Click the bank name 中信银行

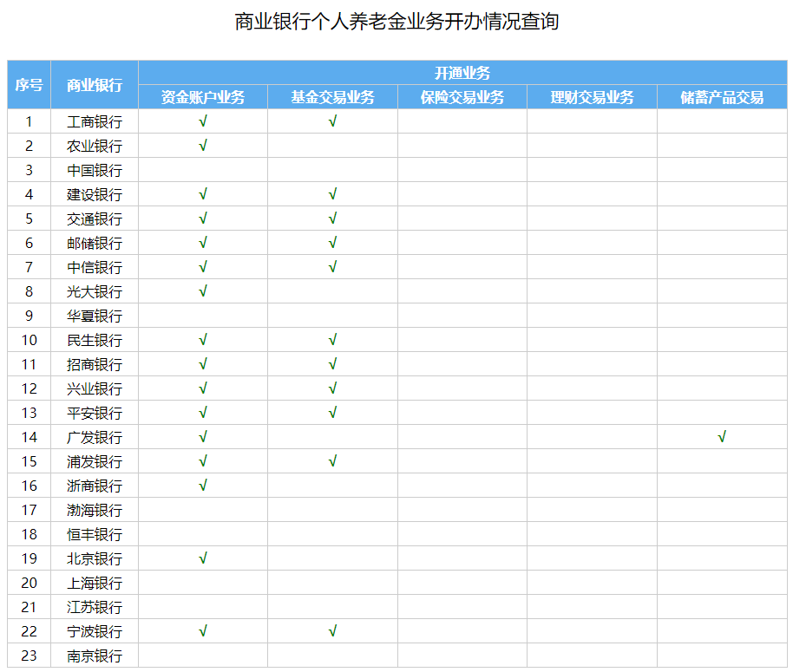click(x=95, y=267)
